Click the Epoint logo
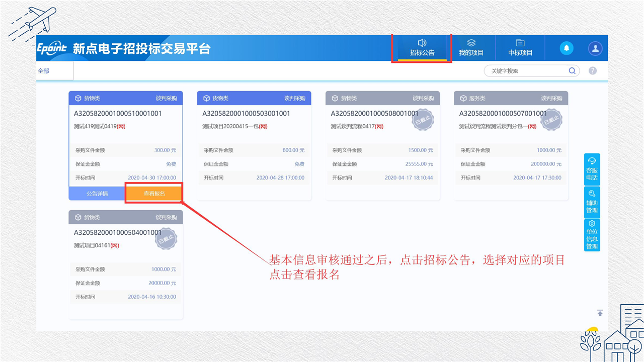The height and width of the screenshot is (362, 644). pos(52,48)
